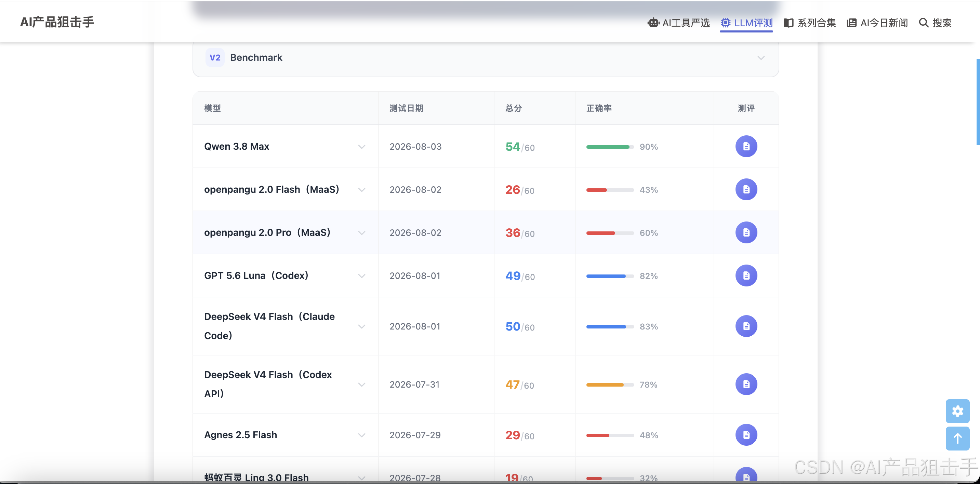Image resolution: width=980 pixels, height=484 pixels.
Task: Expand the openpangu 2.0 Pro row
Action: click(x=361, y=233)
